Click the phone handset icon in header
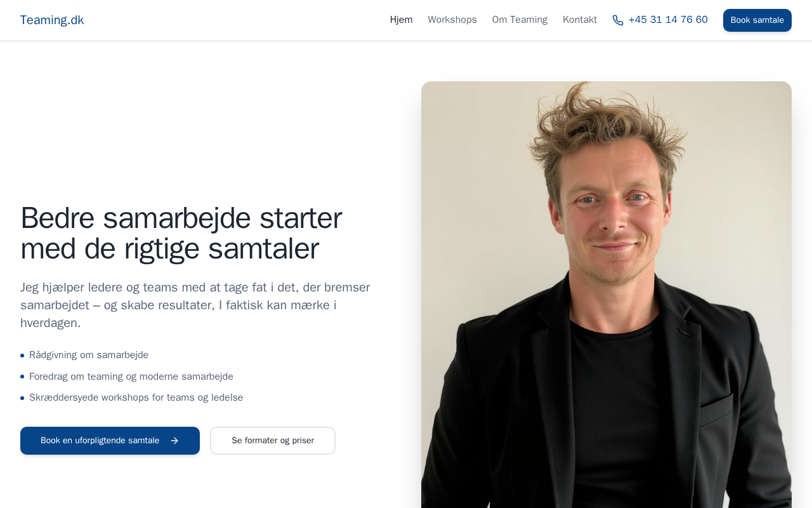The width and height of the screenshot is (812, 508). [618, 20]
